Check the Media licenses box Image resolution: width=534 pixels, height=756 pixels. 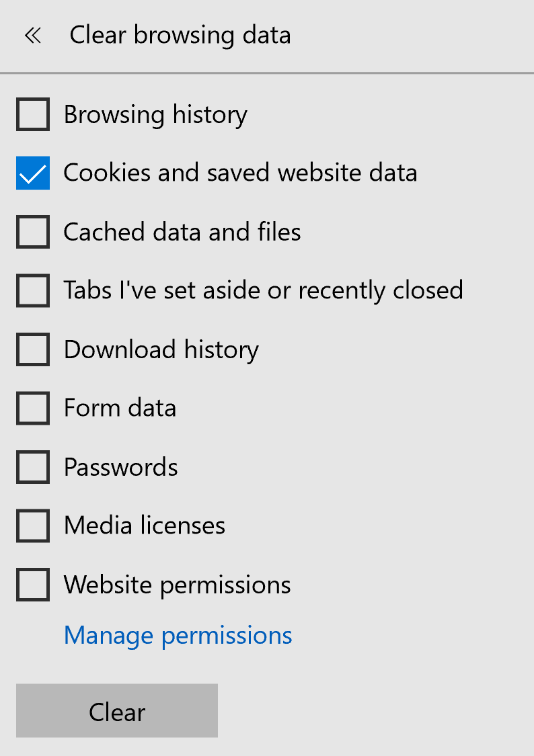pyautogui.click(x=33, y=526)
